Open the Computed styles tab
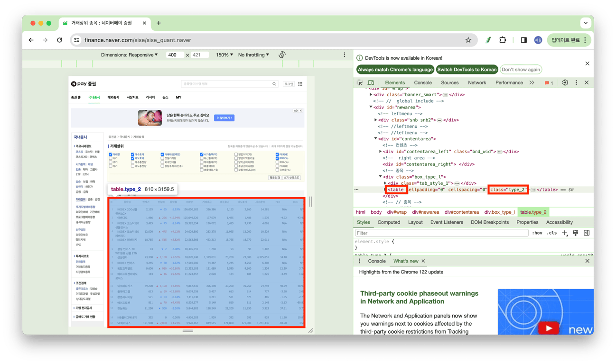 pyautogui.click(x=389, y=222)
